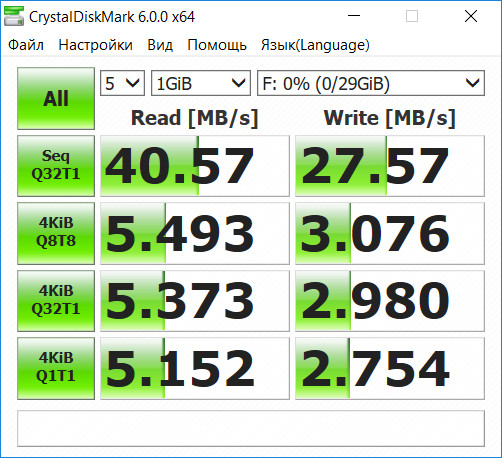Open the F: drive selection dropdown
This screenshot has height=458, width=502.
pos(371,83)
